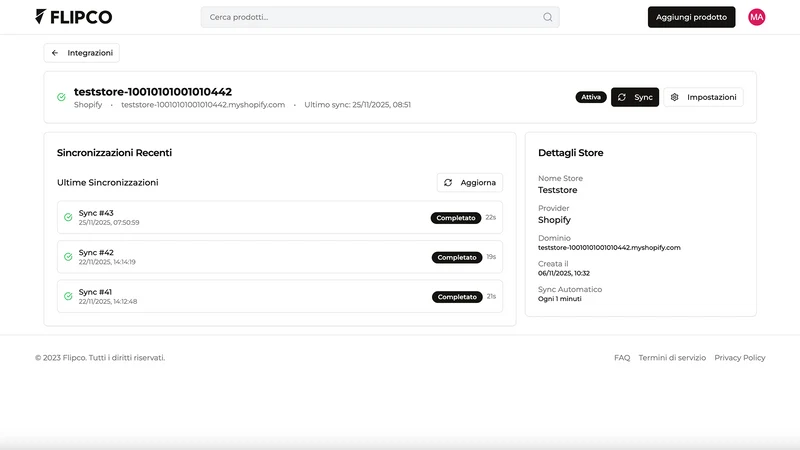Click the Sincronizzazioni Recenti heading
Screen dimensions: 800x450
tap(114, 153)
